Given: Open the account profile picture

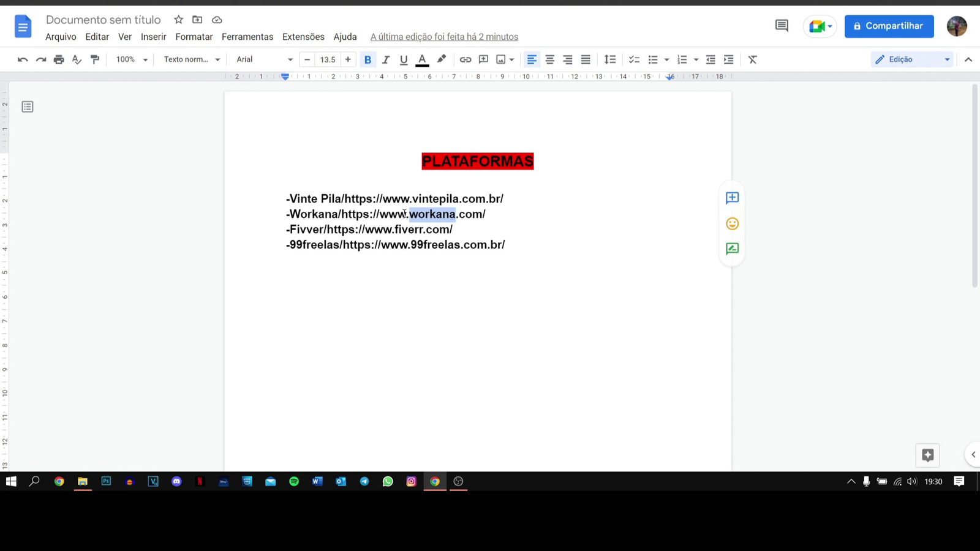Looking at the screenshot, I should click(x=957, y=26).
